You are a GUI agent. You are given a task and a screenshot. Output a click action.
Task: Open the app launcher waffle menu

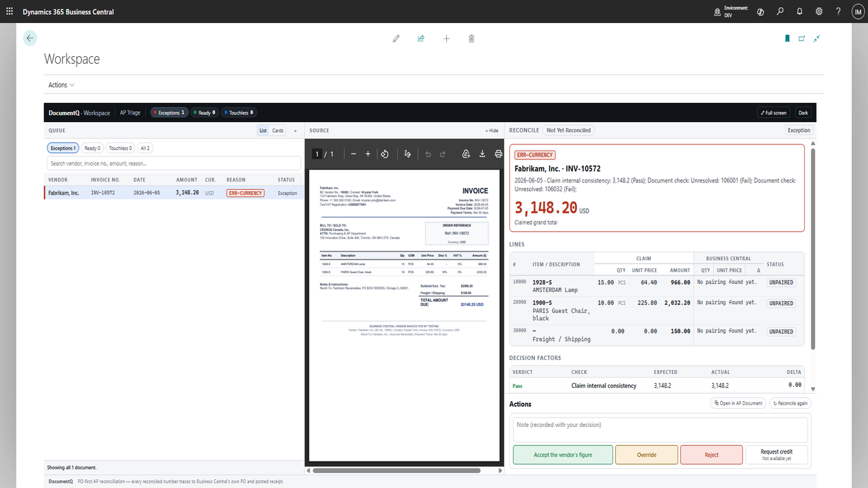[9, 12]
